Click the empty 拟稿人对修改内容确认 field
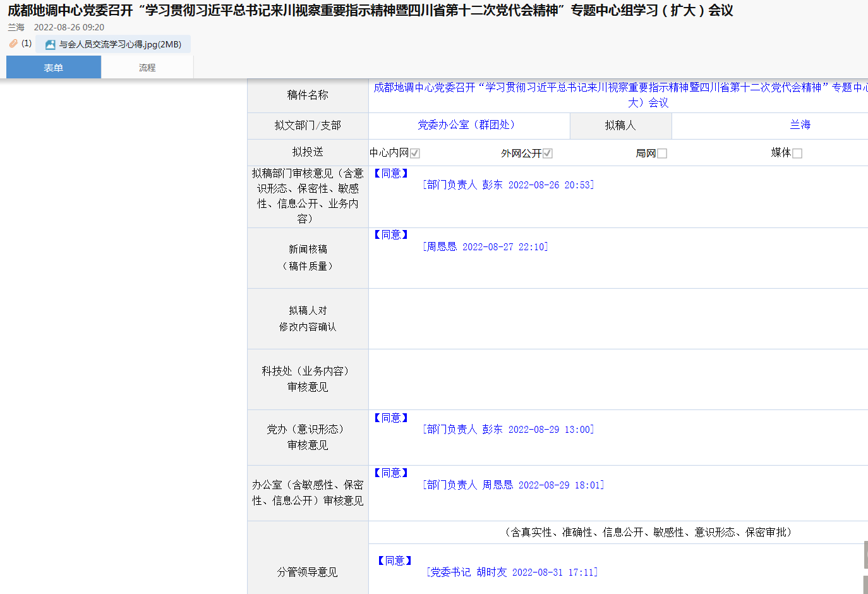868x594 pixels. (618, 319)
